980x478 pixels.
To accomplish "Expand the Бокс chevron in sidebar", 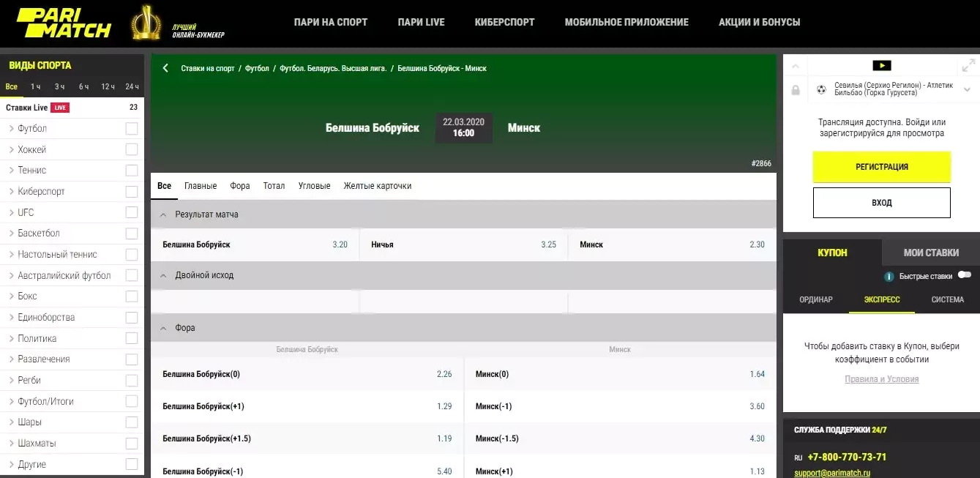I will coord(12,296).
